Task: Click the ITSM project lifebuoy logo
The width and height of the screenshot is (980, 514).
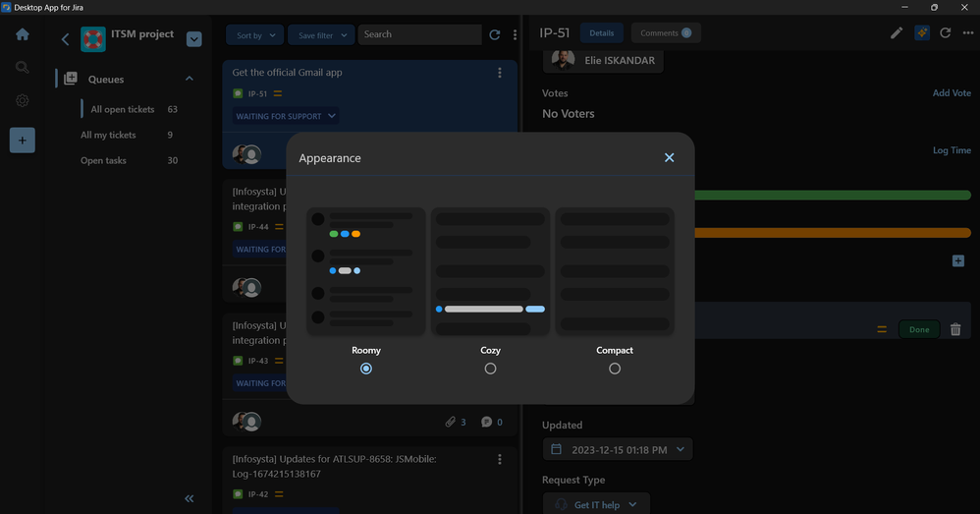Action: point(93,39)
